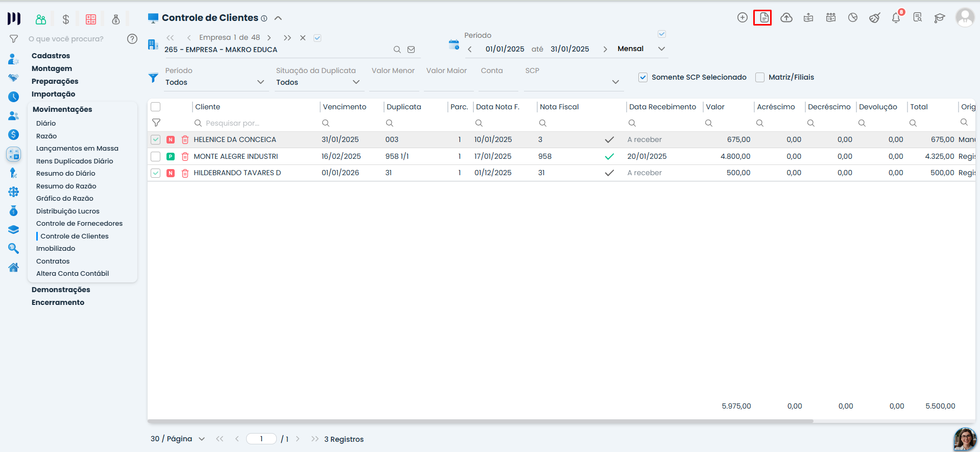The height and width of the screenshot is (452, 980).
Task: Open Controle de Fornecedores menu item
Action: point(79,224)
